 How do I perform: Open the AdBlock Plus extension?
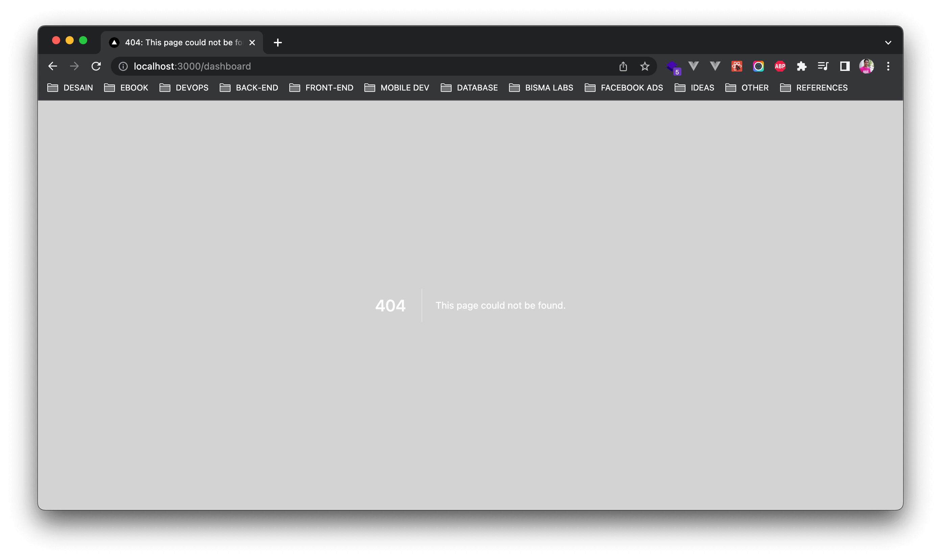[780, 67]
